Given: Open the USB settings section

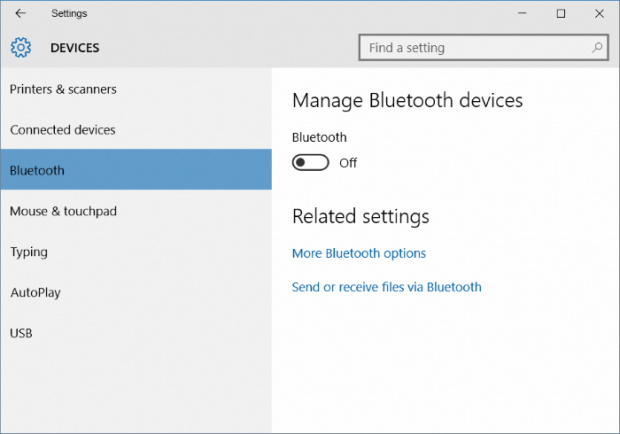Looking at the screenshot, I should point(21,333).
